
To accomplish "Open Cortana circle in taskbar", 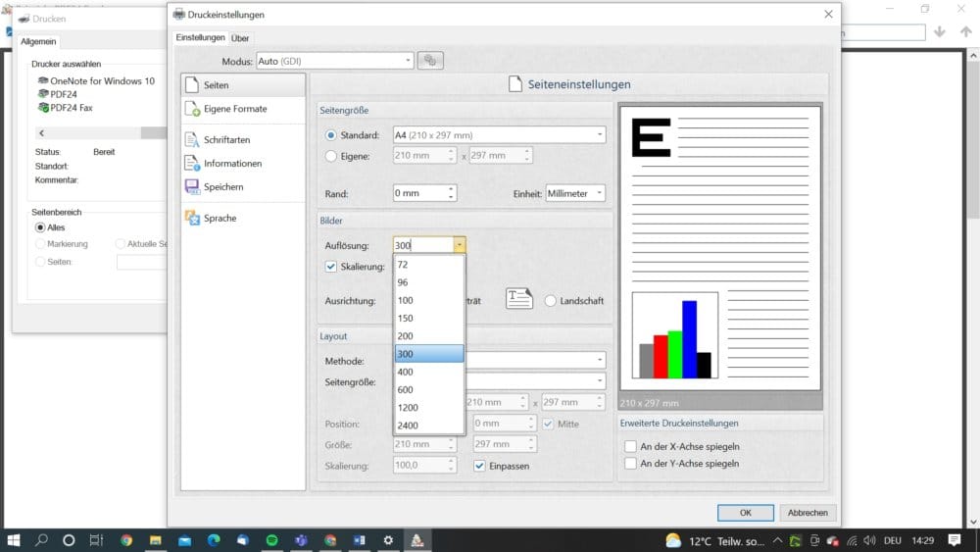I will pyautogui.click(x=69, y=540).
